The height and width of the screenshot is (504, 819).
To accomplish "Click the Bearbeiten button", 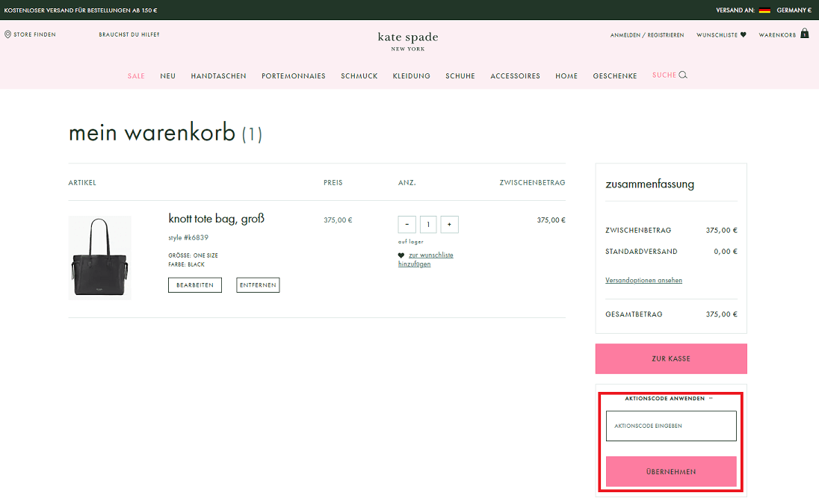I will [195, 285].
